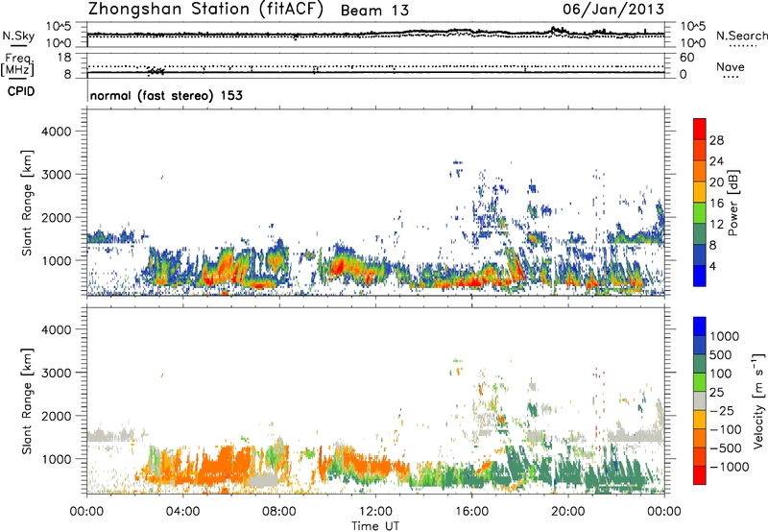This screenshot has width=768, height=532.
Task: Click the noise time-series strip at top
Action: (375, 35)
